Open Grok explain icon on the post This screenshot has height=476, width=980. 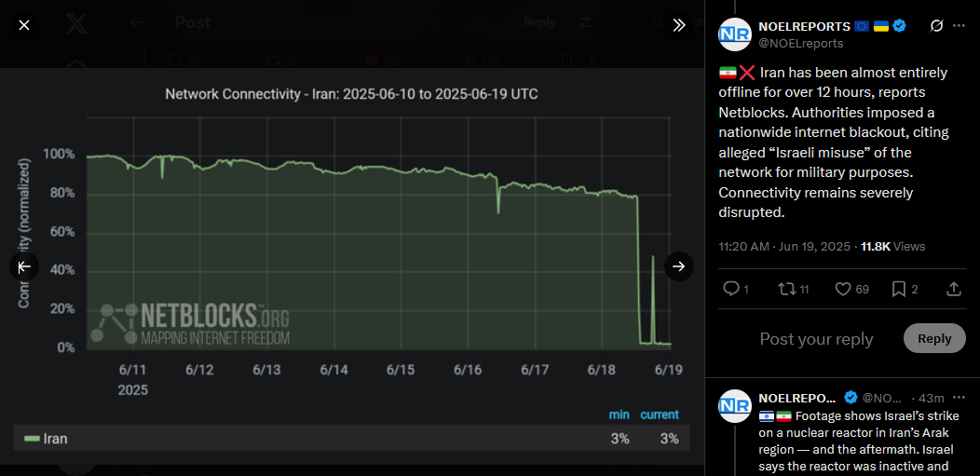pos(936,25)
